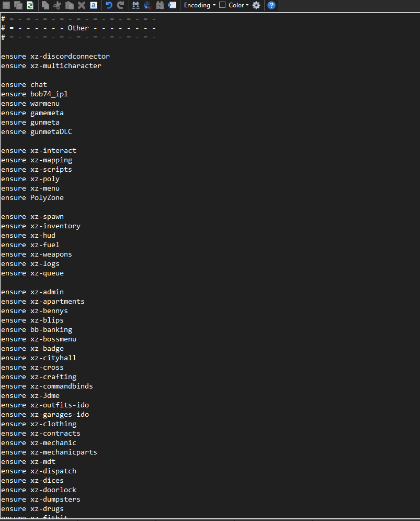Image resolution: width=420 pixels, height=521 pixels.
Task: Click the Save All icon
Action: click(18, 5)
